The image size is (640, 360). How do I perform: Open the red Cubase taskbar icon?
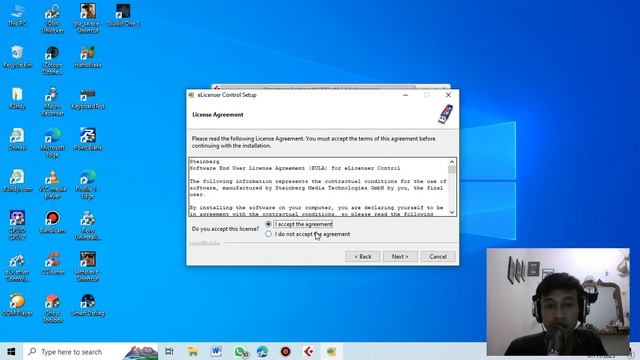click(309, 351)
